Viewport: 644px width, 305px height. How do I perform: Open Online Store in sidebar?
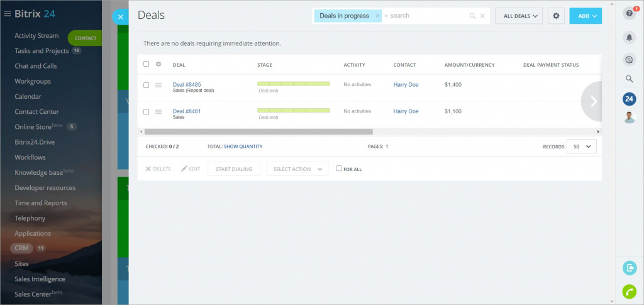[x=33, y=127]
